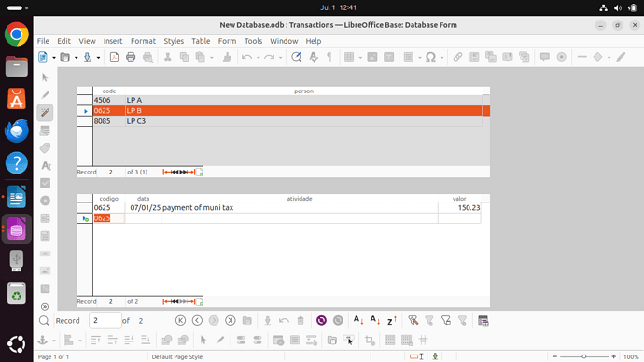644x362 pixels.
Task: Click payment of muni tax cell
Action: coord(300,208)
